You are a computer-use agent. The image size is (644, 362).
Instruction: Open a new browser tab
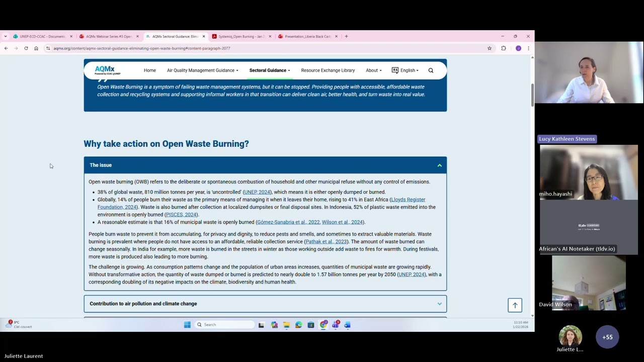[x=346, y=36]
